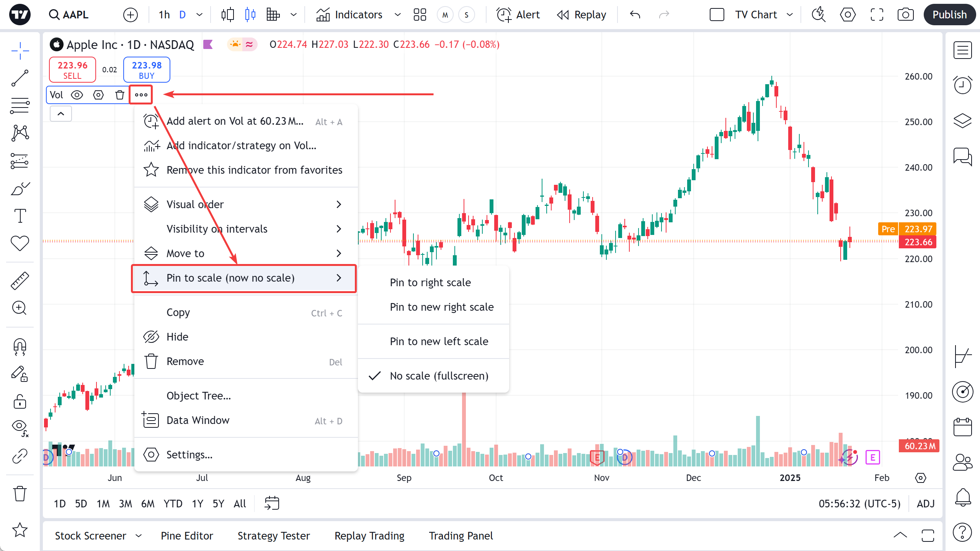Select No scale (fullscreen) option
The image size is (980, 551).
point(439,376)
